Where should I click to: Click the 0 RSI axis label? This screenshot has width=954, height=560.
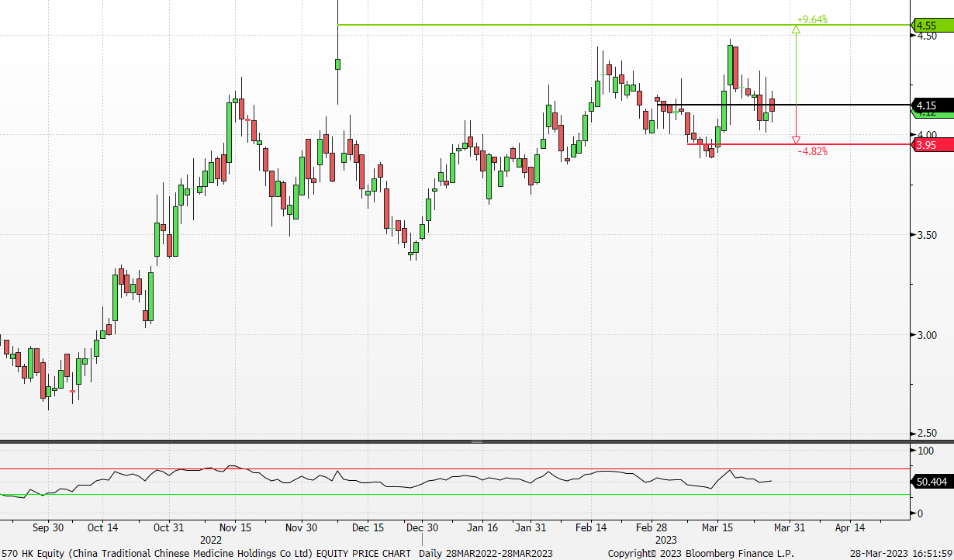pos(921,513)
